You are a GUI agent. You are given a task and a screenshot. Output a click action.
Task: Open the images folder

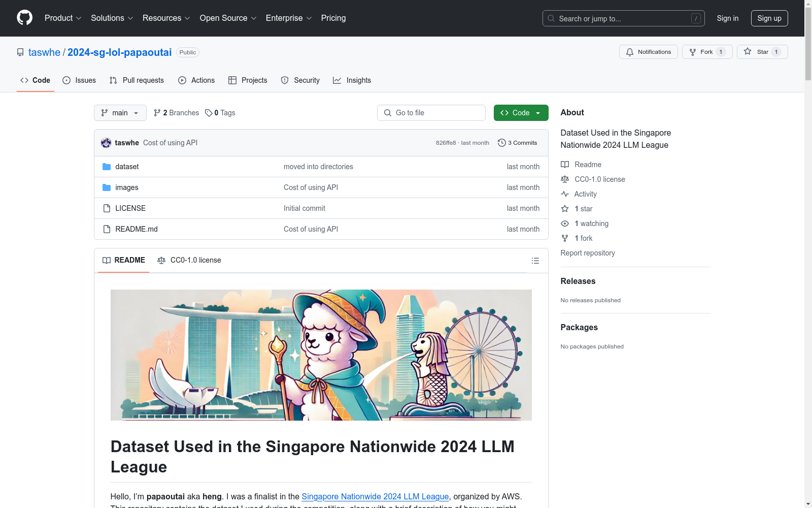(x=127, y=187)
